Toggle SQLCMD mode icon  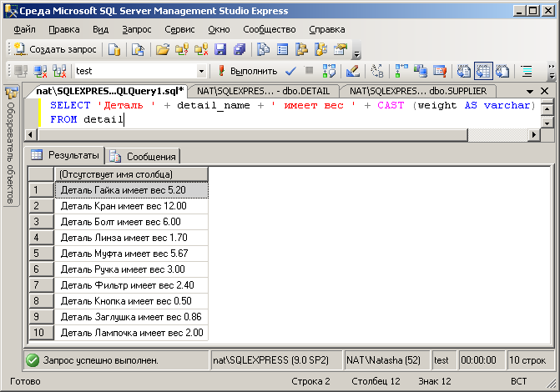click(440, 71)
